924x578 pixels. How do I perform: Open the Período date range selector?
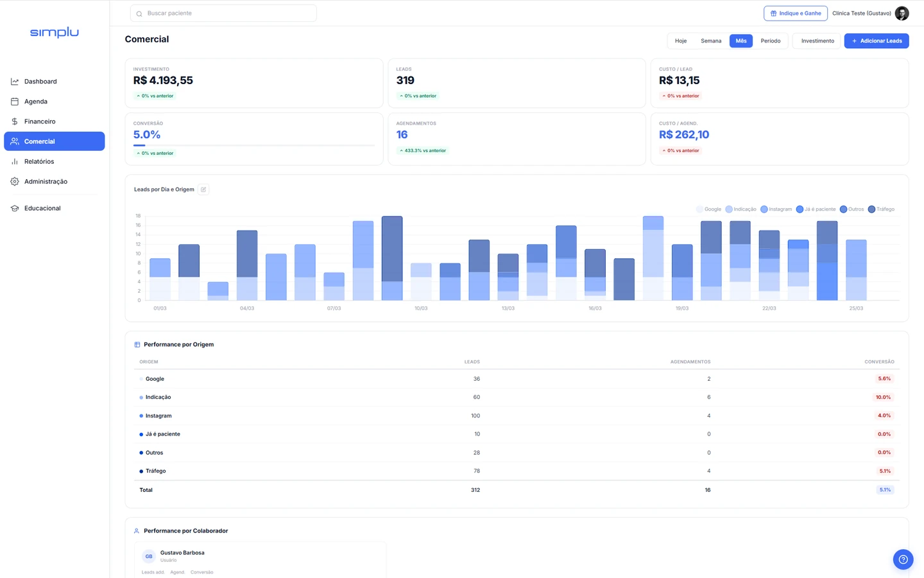point(771,41)
